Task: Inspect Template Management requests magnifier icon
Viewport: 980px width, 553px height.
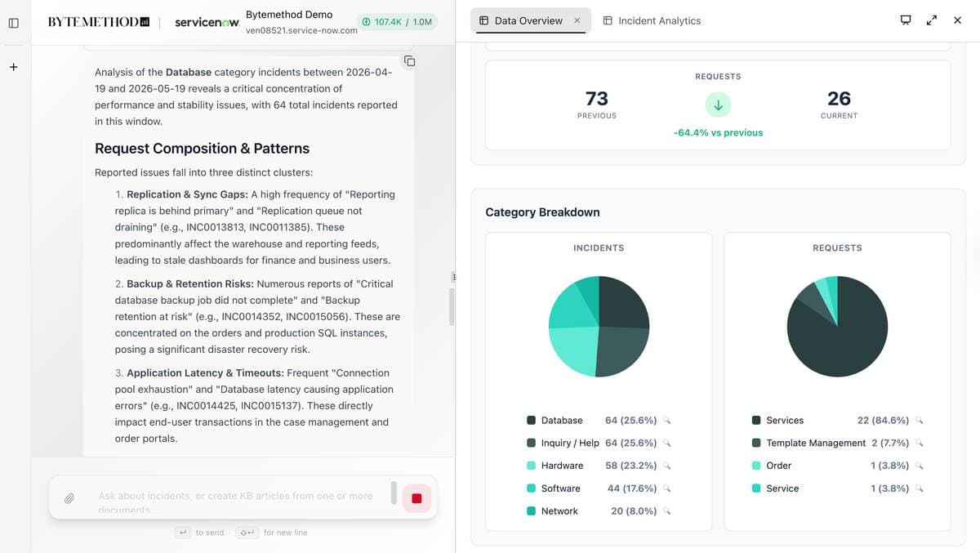Action: click(x=919, y=444)
